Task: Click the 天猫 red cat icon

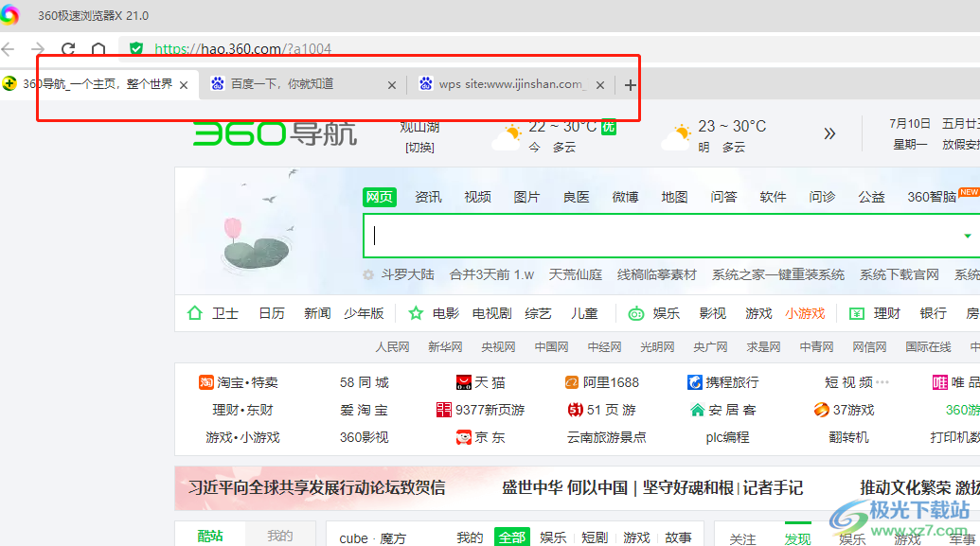Action: 464,382
